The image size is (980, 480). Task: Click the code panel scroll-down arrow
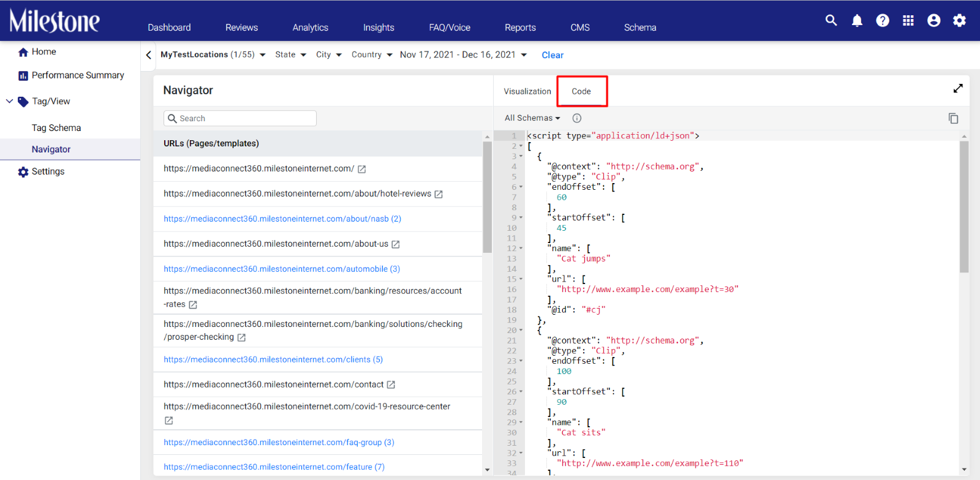coord(964,470)
